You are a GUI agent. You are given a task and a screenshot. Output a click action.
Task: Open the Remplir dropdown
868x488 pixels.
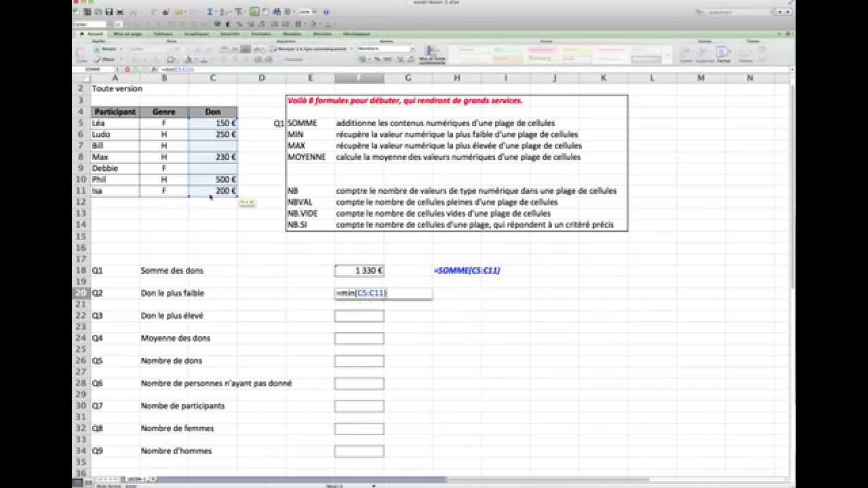108,49
